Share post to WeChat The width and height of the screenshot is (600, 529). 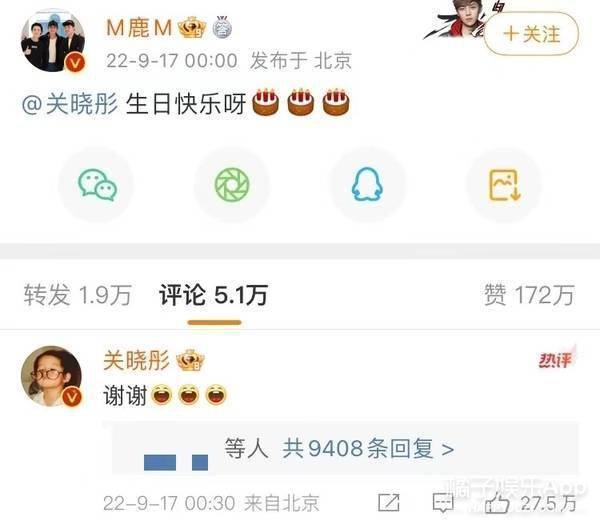click(x=96, y=185)
